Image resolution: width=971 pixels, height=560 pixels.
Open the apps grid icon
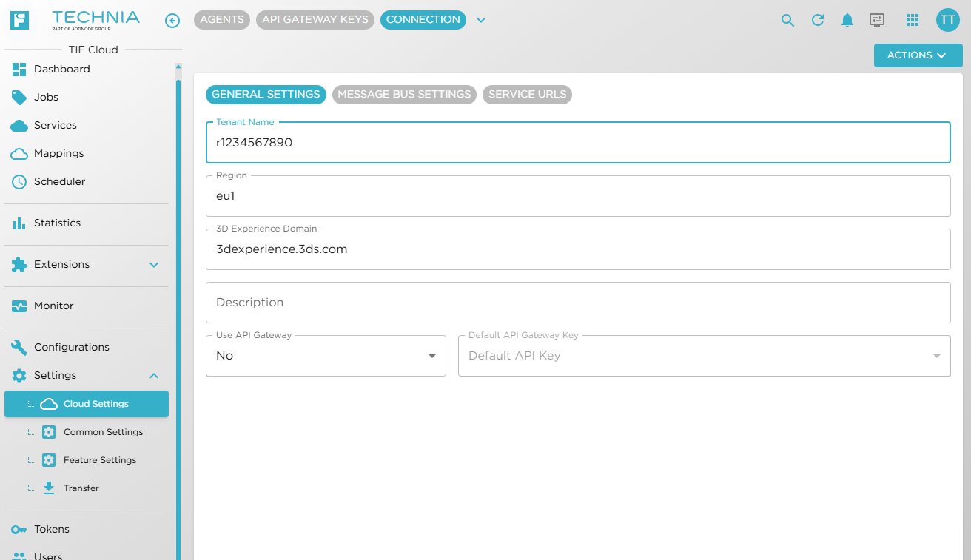pos(913,20)
